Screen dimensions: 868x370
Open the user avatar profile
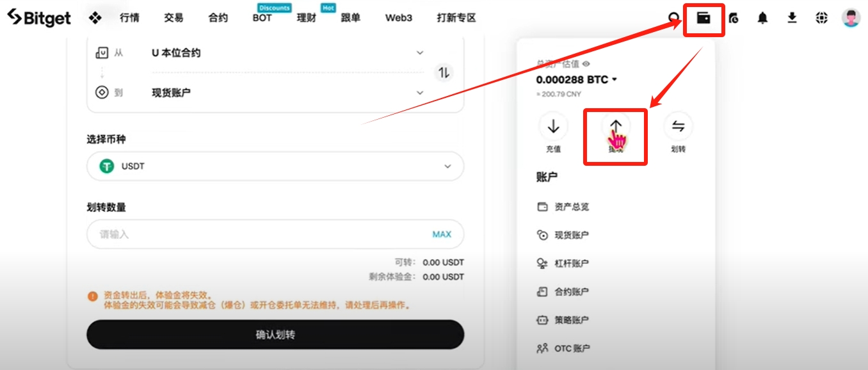(851, 18)
